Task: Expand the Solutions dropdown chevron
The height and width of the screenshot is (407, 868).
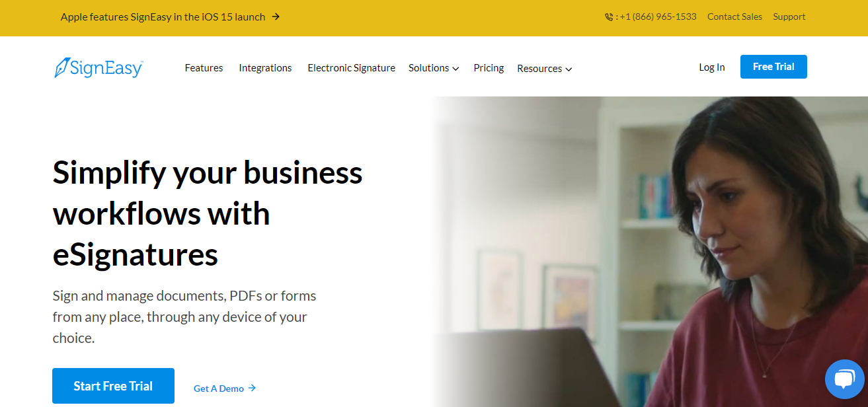Action: [455, 69]
